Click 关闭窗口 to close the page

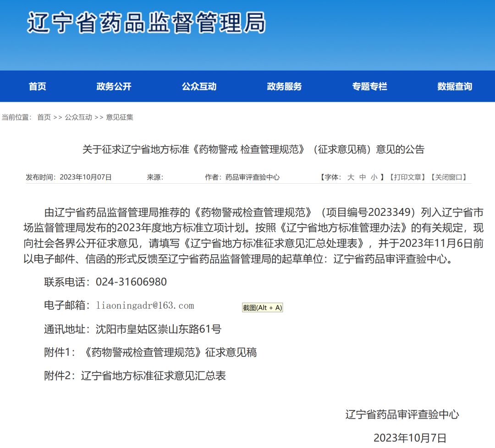(449, 177)
